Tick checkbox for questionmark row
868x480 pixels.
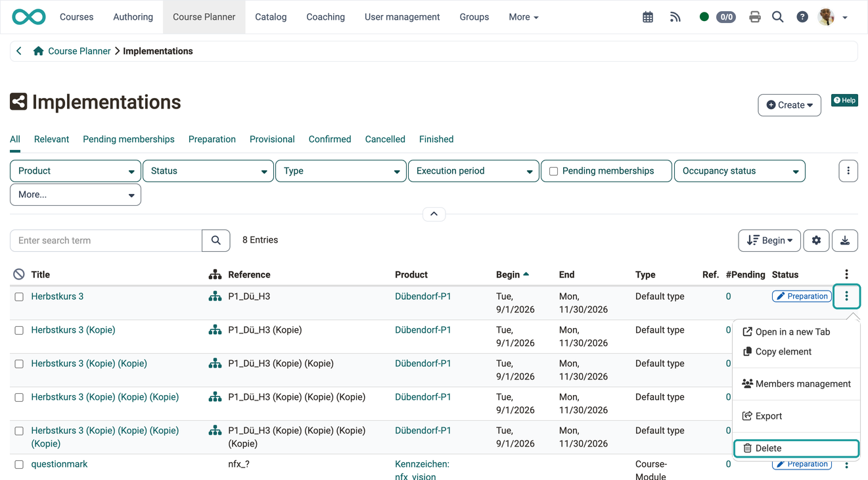pos(19,465)
